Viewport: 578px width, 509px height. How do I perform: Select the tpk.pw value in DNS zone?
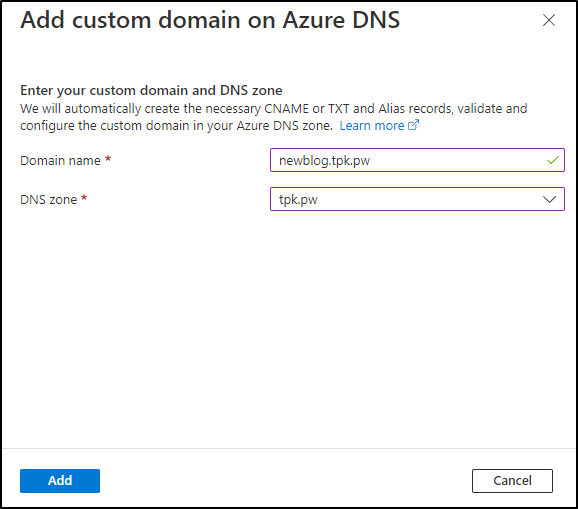pyautogui.click(x=298, y=199)
